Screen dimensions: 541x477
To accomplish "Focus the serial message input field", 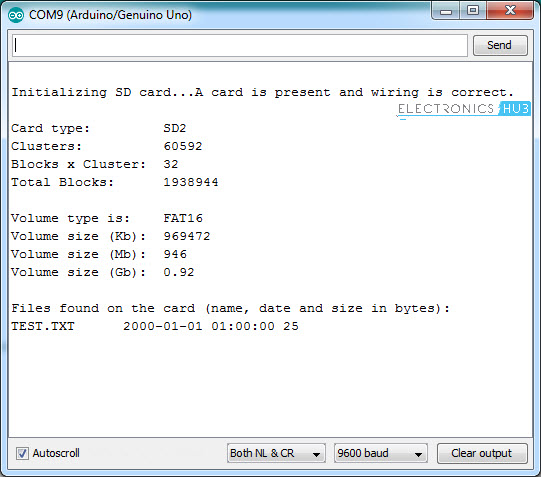I will point(240,46).
